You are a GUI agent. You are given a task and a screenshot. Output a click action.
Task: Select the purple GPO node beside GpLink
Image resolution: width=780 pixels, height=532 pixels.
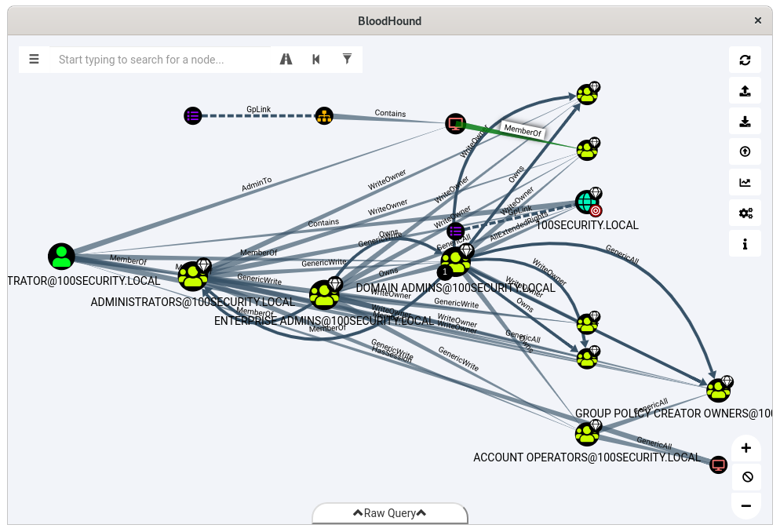click(x=193, y=116)
